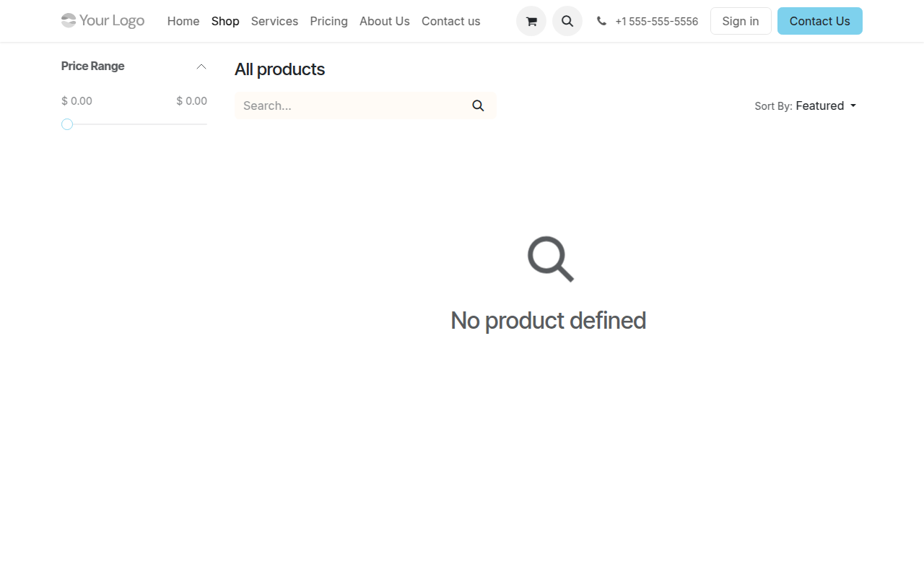Screen dimensions: 924x578
Task: Click large magnifier above No product defined
Action: coord(550,259)
